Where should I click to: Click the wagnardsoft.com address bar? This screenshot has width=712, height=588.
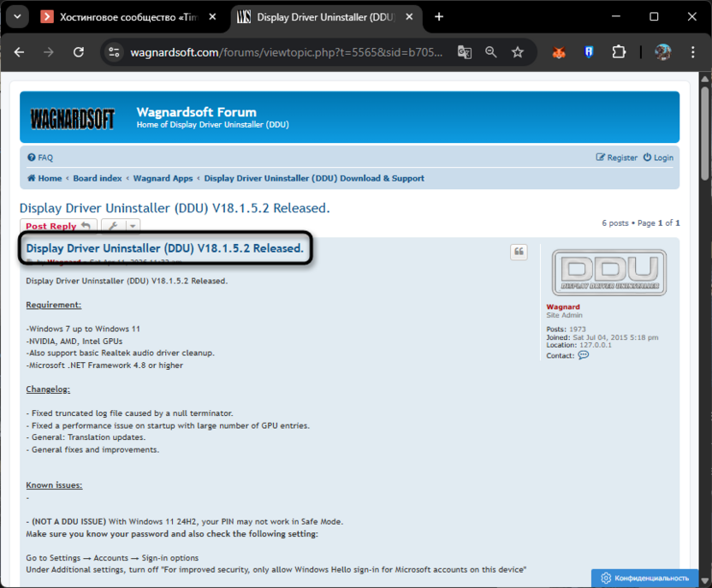click(x=286, y=53)
